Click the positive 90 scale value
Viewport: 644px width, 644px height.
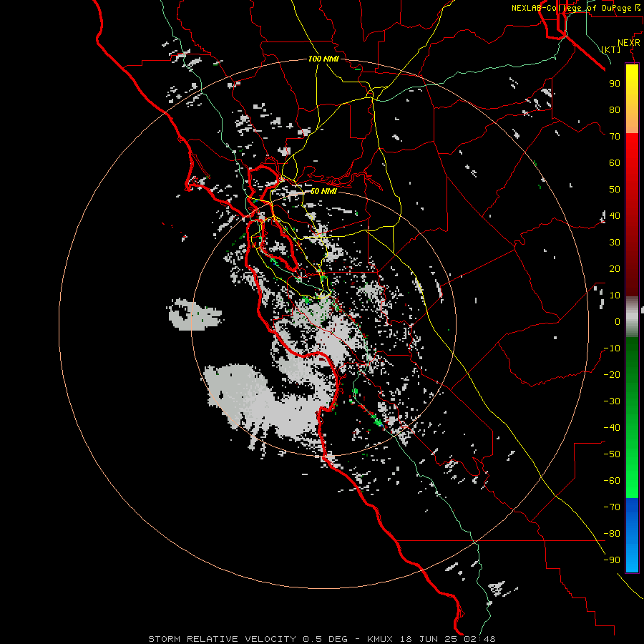click(x=615, y=84)
